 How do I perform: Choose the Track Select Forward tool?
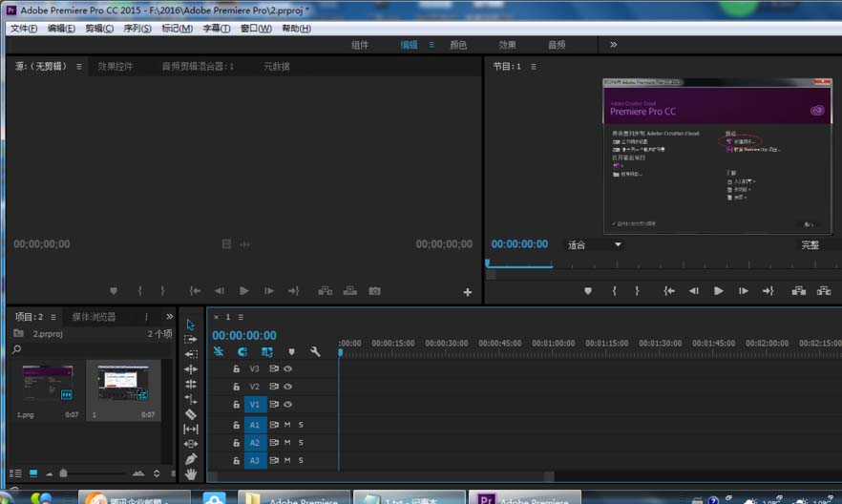(191, 339)
